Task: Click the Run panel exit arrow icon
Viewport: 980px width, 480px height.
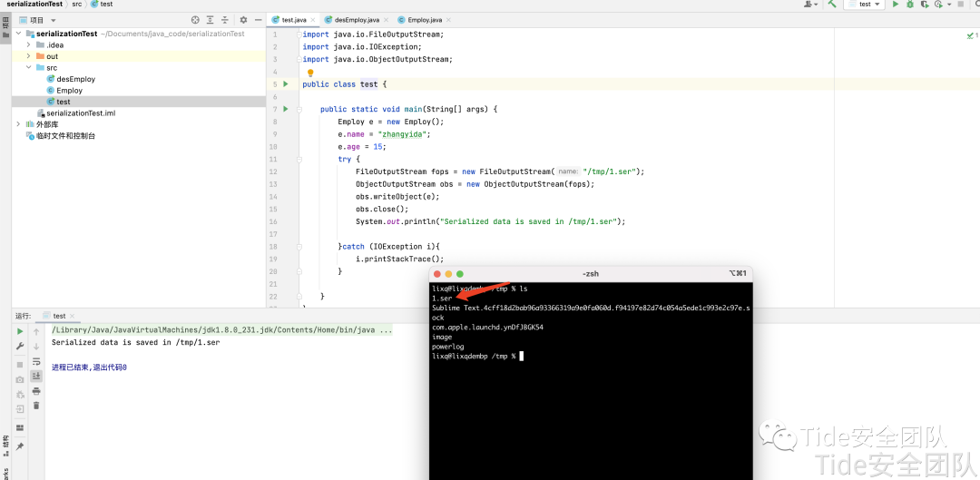Action: 20,409
